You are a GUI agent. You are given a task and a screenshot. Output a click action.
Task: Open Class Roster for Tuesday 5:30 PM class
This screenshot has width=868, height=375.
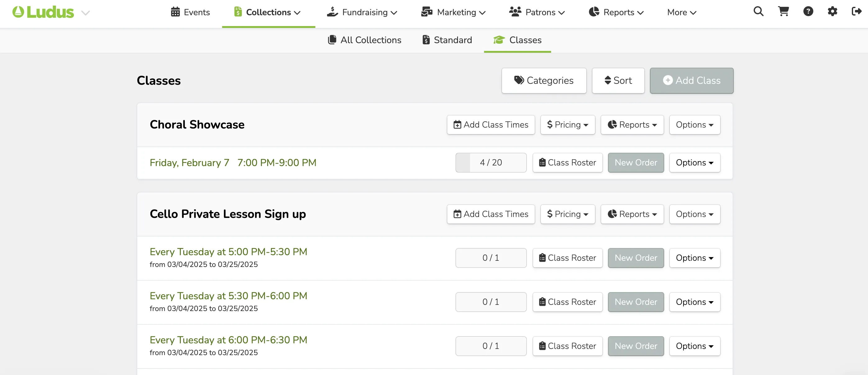coord(568,302)
